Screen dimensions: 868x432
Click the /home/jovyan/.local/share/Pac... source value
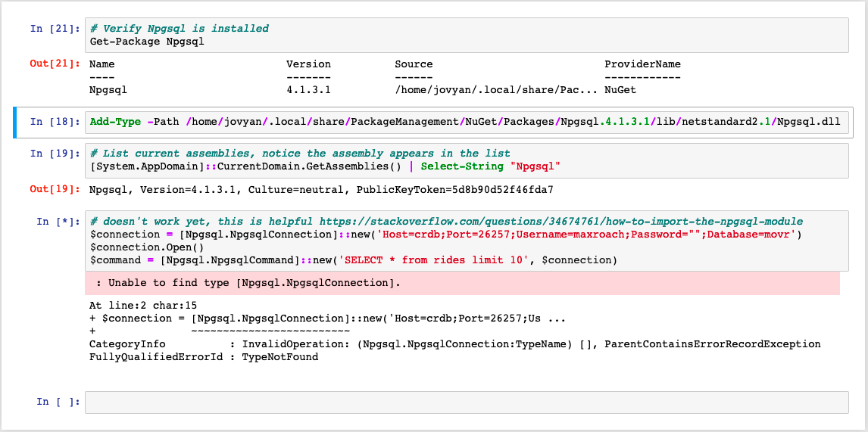pyautogui.click(x=496, y=89)
